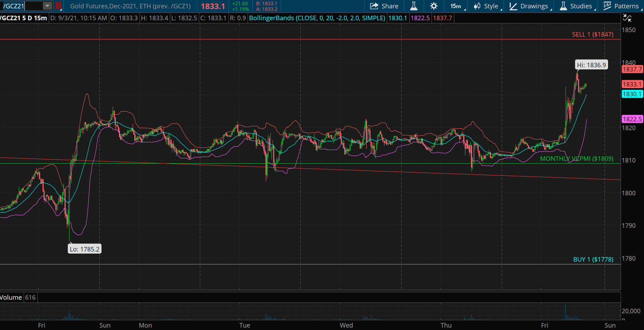This screenshot has height=330, width=644.
Task: Click the last price 1833.1 in header
Action: click(x=213, y=6)
